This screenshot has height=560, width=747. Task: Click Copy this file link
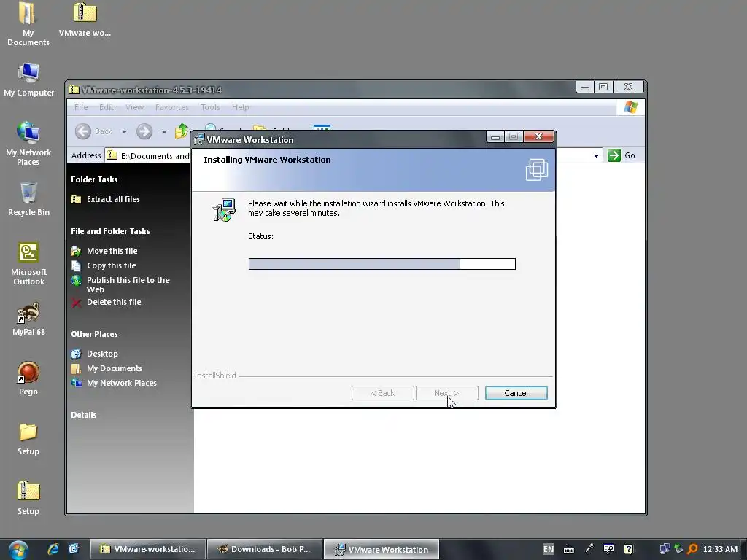click(x=112, y=265)
